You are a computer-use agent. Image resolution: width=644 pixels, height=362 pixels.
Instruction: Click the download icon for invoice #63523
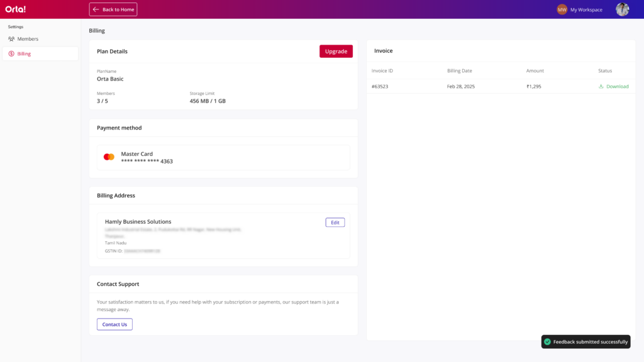point(601,87)
